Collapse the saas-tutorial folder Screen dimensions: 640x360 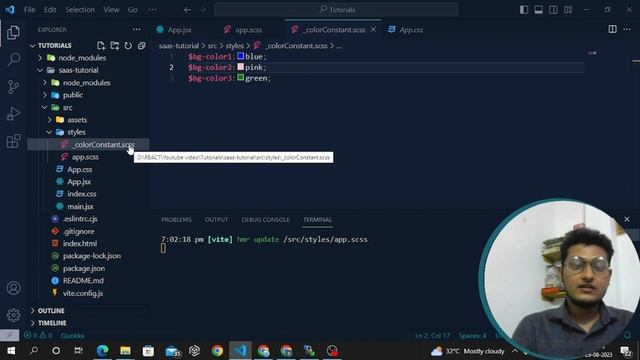coord(40,70)
